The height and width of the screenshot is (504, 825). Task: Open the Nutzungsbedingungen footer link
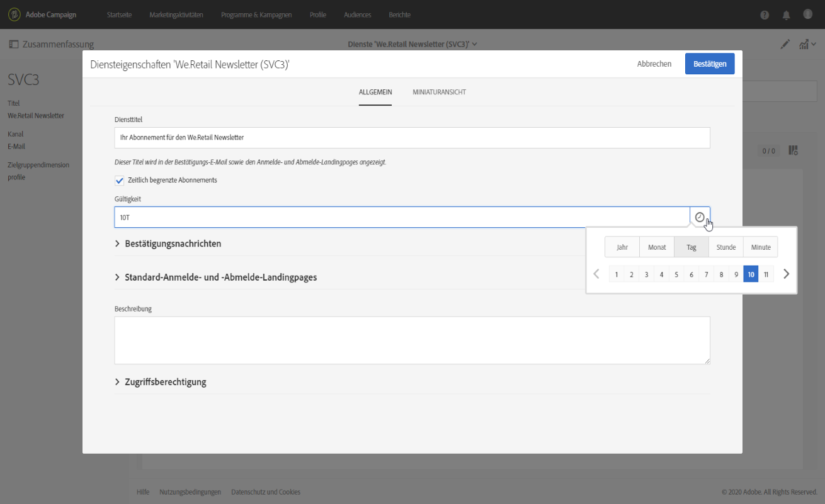click(x=190, y=492)
